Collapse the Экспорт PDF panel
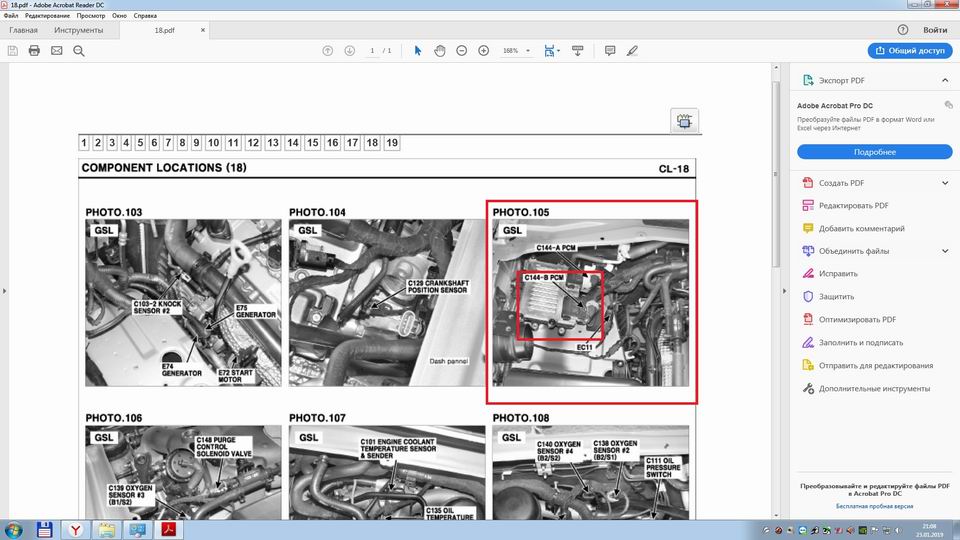 tap(945, 80)
